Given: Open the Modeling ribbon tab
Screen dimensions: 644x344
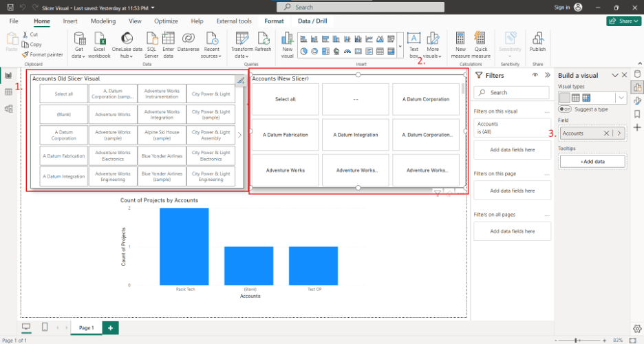Looking at the screenshot, I should (x=103, y=21).
